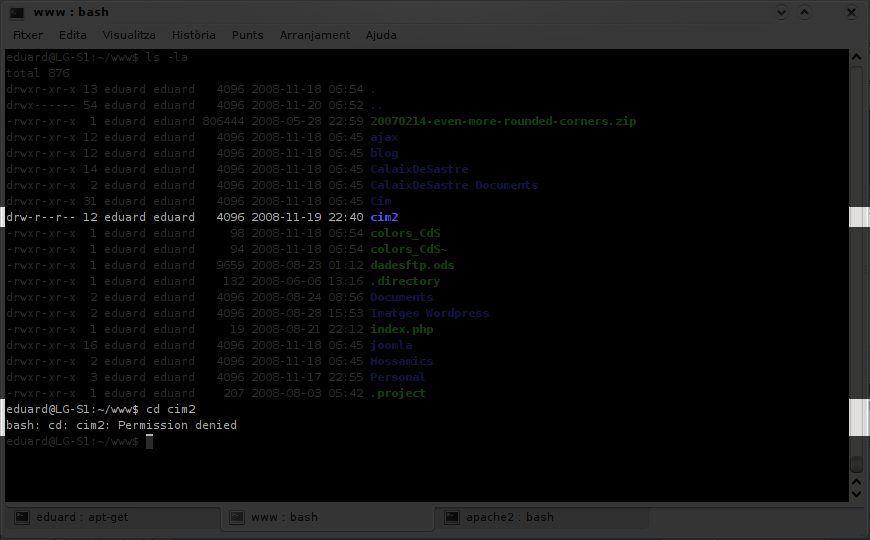
Task: Open the Història menu
Action: [x=193, y=35]
